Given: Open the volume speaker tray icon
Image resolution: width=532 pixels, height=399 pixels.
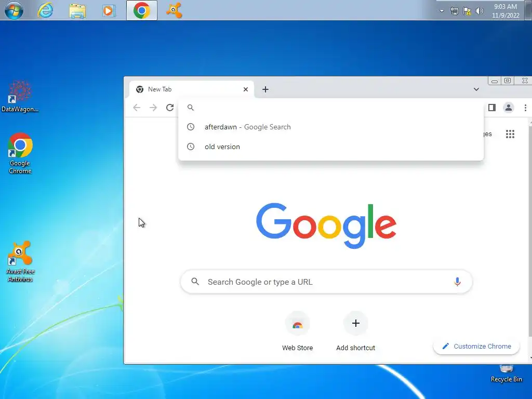Looking at the screenshot, I should pyautogui.click(x=480, y=11).
